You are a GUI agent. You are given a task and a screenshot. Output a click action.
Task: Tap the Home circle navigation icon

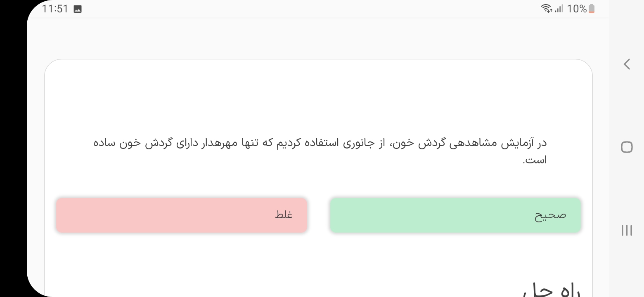626,147
